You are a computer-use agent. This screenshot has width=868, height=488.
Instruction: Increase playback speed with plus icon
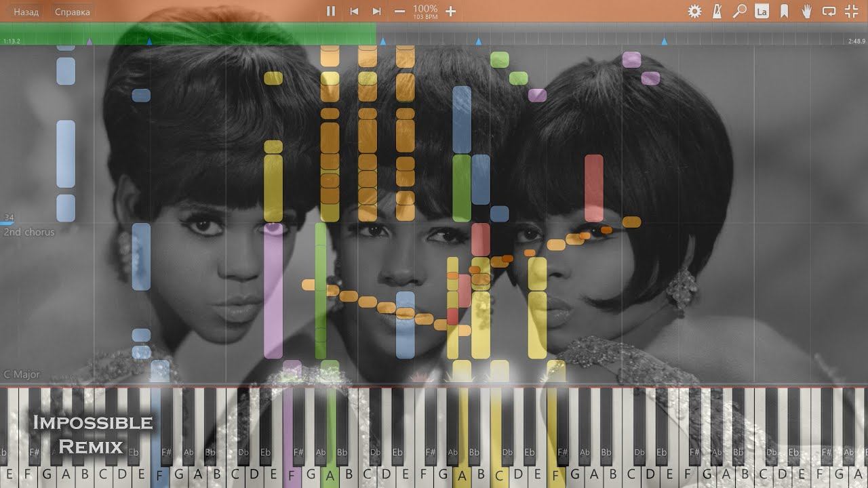[450, 11]
